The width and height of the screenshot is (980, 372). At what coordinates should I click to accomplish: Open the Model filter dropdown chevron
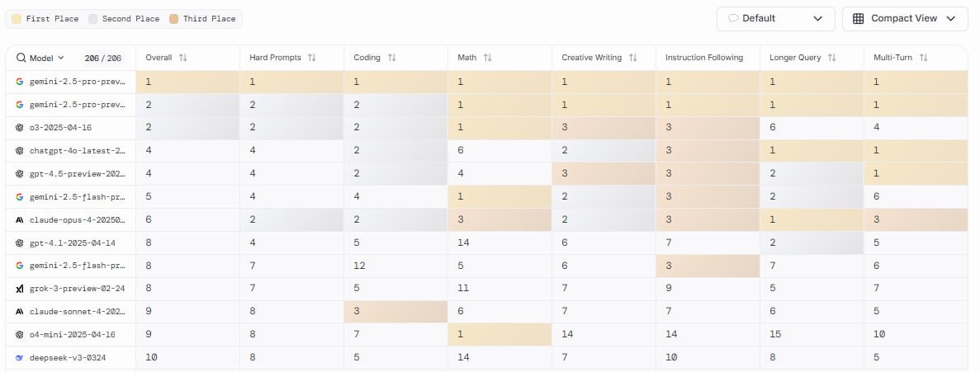61,59
